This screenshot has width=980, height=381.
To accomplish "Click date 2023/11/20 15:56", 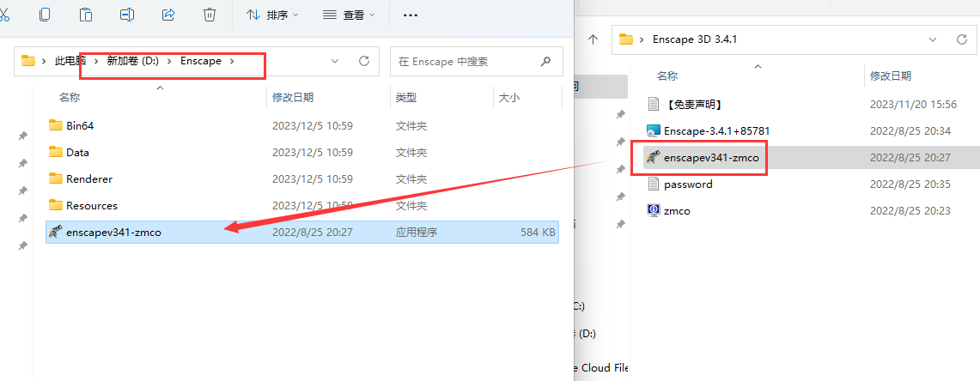I will (913, 105).
